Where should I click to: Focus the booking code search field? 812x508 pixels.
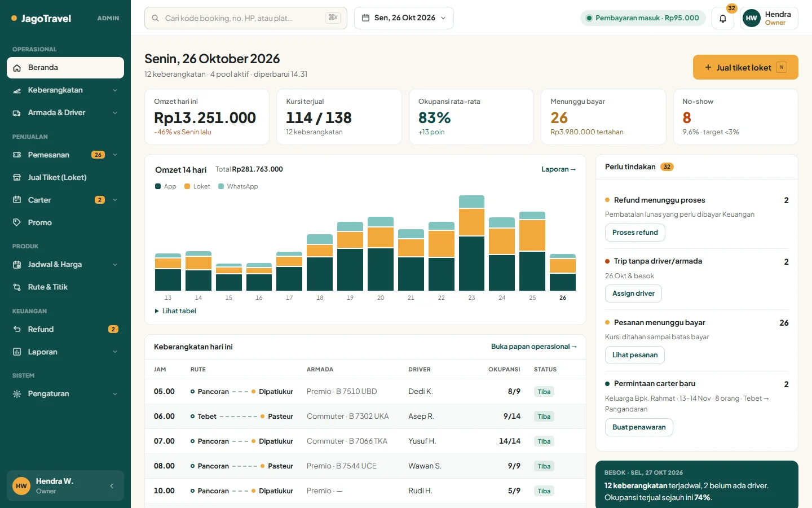tap(246, 18)
